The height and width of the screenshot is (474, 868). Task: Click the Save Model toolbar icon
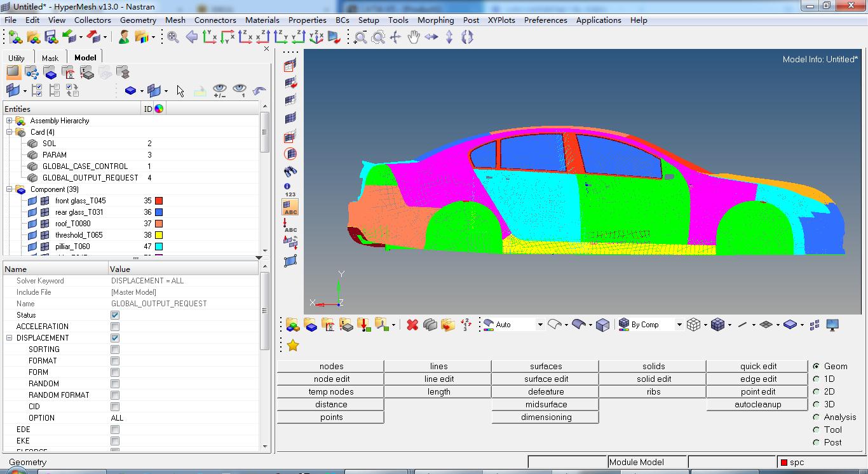[x=51, y=37]
